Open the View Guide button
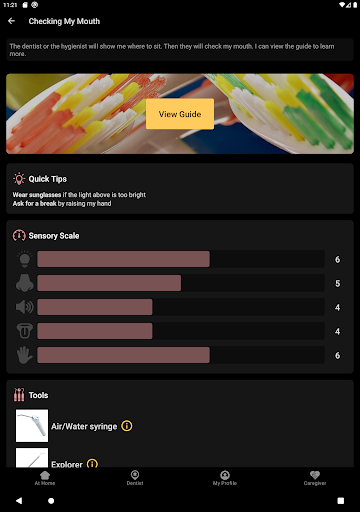 (x=180, y=114)
